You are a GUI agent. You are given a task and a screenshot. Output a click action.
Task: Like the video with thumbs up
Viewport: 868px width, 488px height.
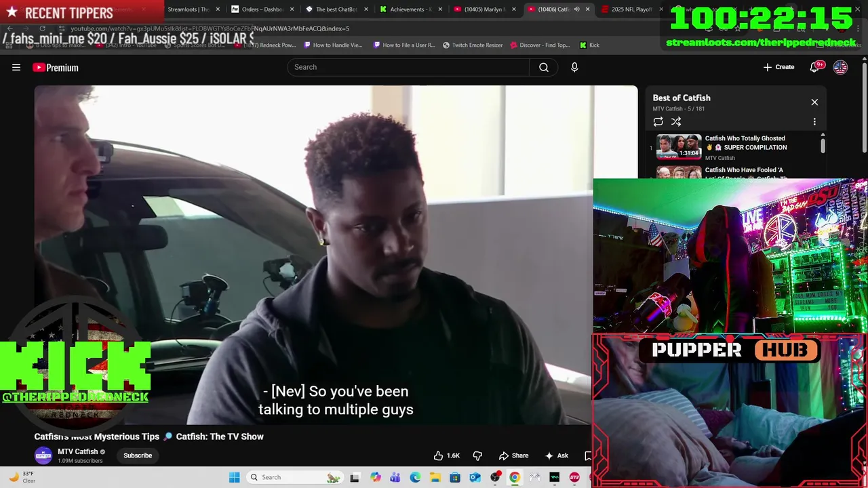coord(447,455)
